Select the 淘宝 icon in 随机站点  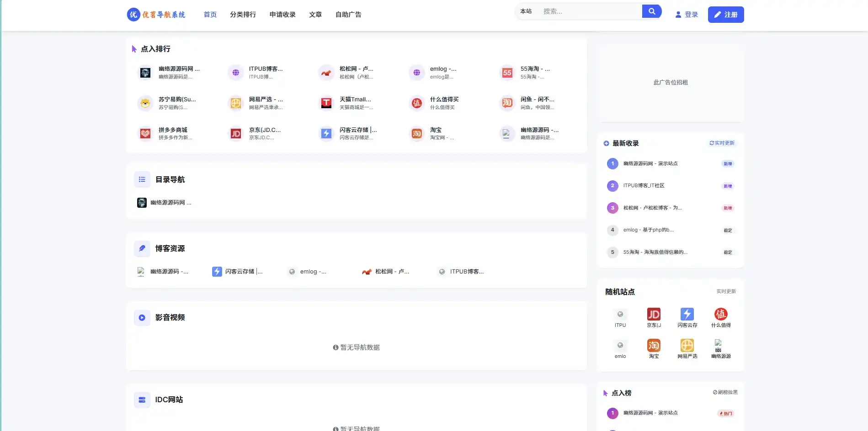(654, 345)
